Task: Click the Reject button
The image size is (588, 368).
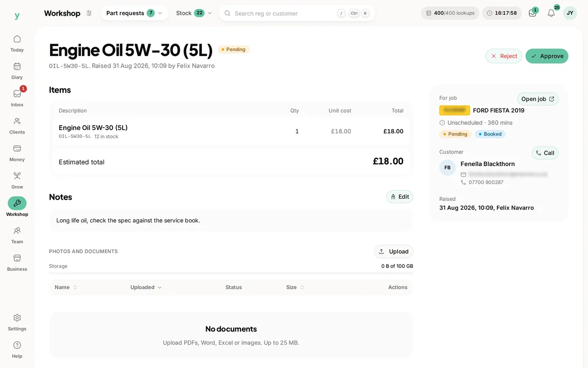Action: [x=504, y=56]
